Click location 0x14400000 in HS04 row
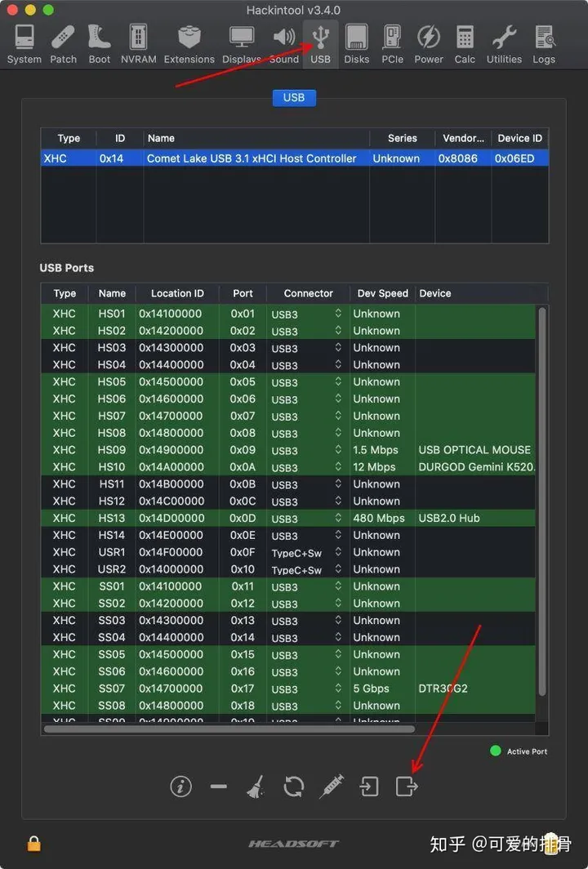 coord(171,364)
